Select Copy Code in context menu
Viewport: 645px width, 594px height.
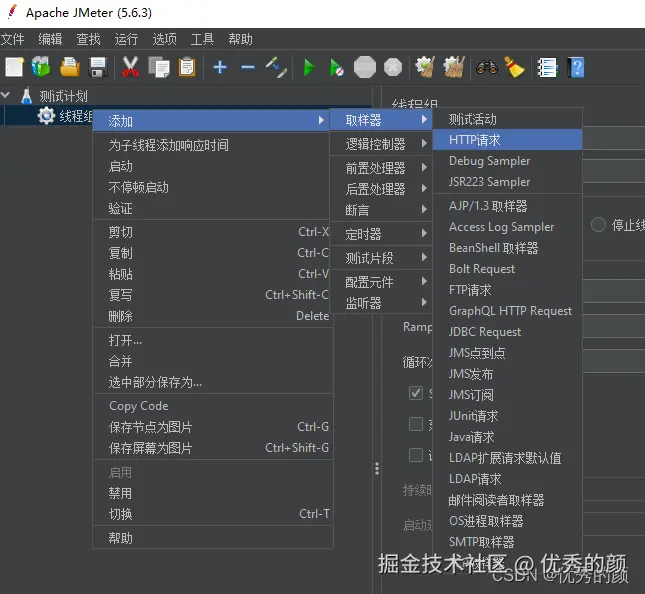tap(211, 406)
